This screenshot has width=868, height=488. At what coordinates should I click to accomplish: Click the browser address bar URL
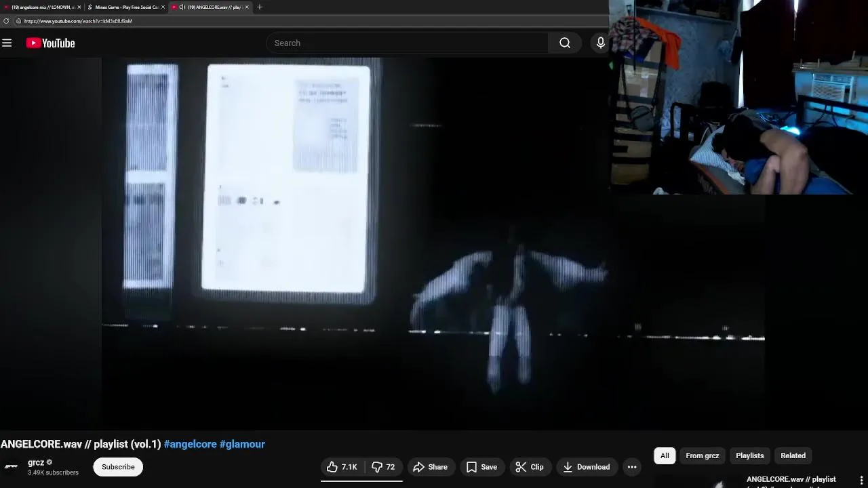(x=78, y=21)
